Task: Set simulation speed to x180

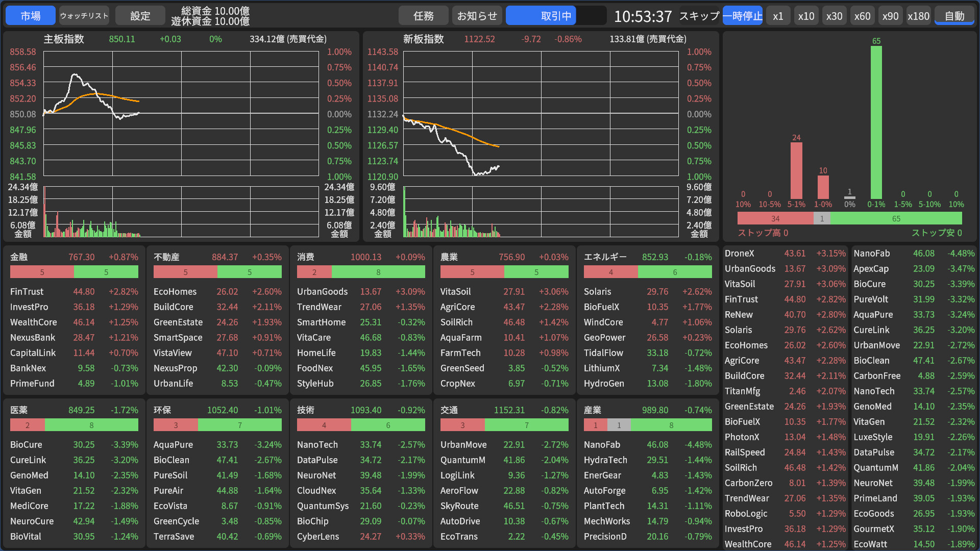Action: (918, 16)
